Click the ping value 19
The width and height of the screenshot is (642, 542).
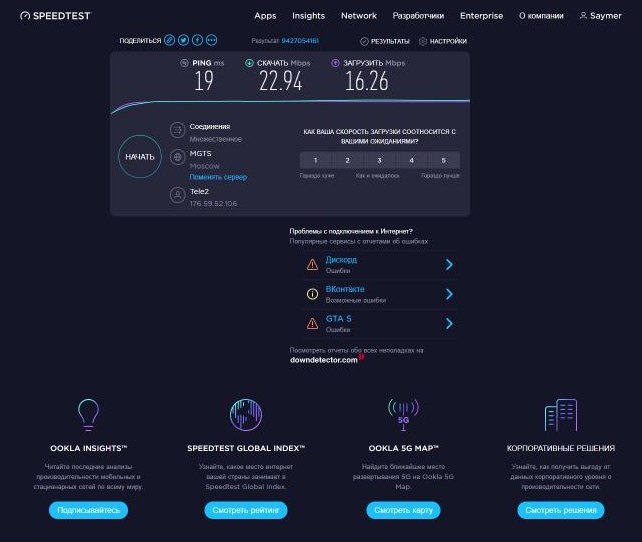tap(204, 81)
